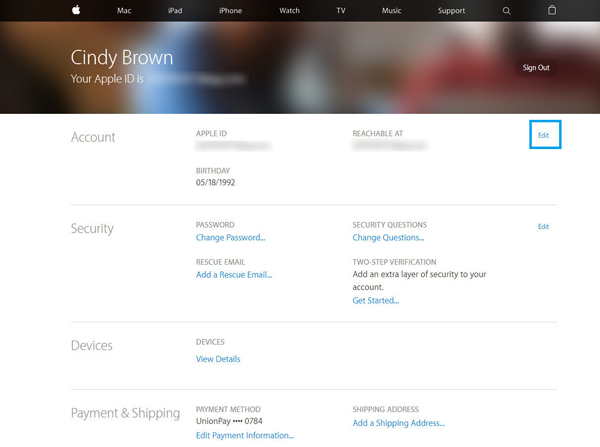Add a Rescue Email
The width and height of the screenshot is (600, 447).
[x=234, y=275]
